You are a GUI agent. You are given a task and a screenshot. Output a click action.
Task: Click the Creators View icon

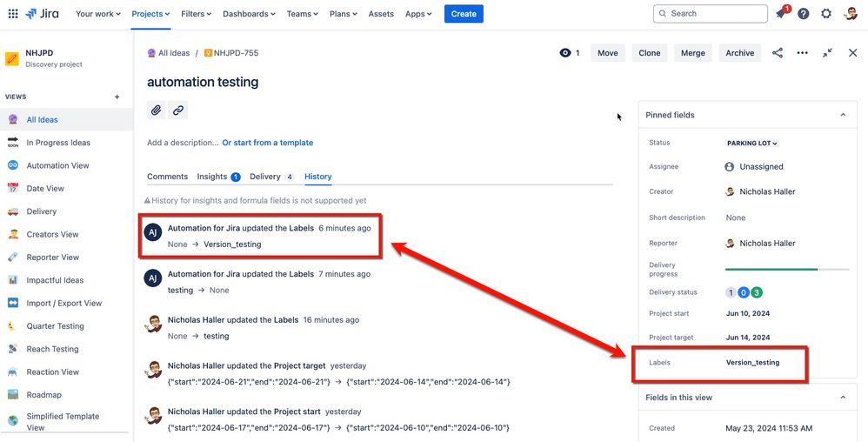click(x=13, y=234)
